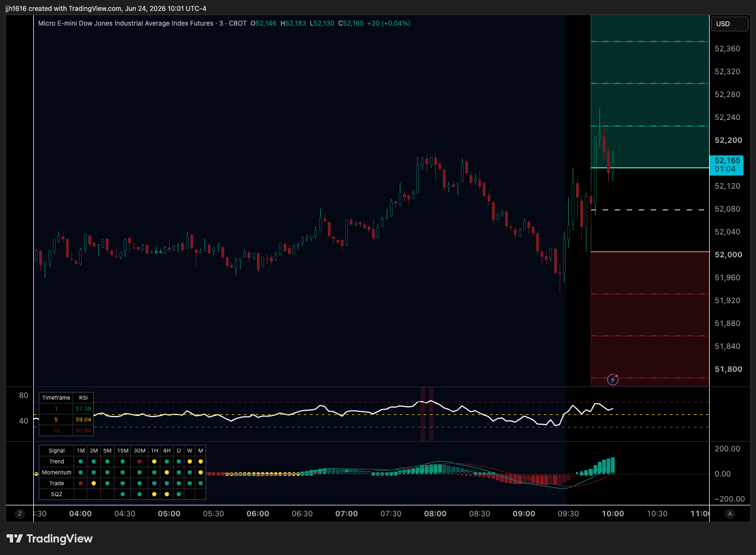This screenshot has height=555, width=756.
Task: Click the green SQZ dot under 30M
Action: tap(140, 494)
